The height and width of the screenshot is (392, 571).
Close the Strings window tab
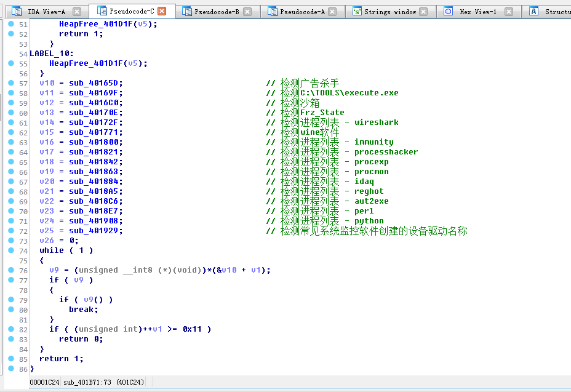coord(423,12)
